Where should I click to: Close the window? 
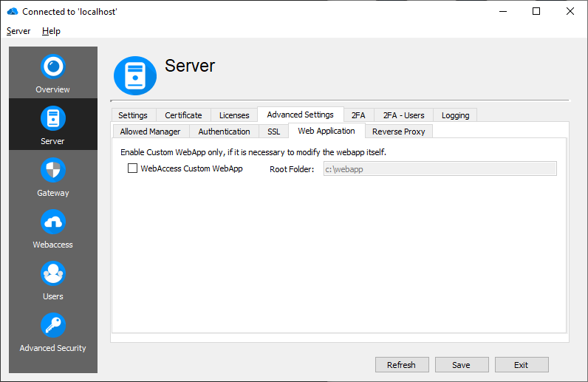pos(570,11)
